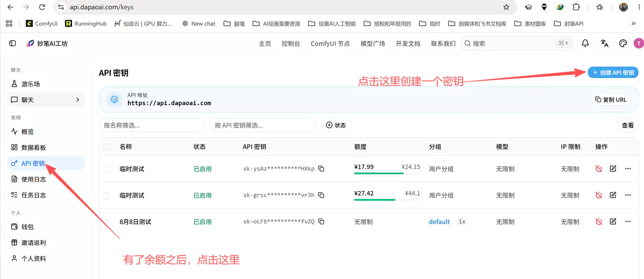Open the 查看 column options
The width and height of the screenshot is (644, 279).
627,125
